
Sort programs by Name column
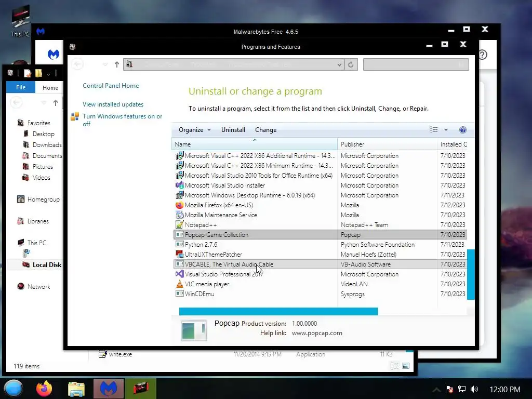tap(255, 144)
